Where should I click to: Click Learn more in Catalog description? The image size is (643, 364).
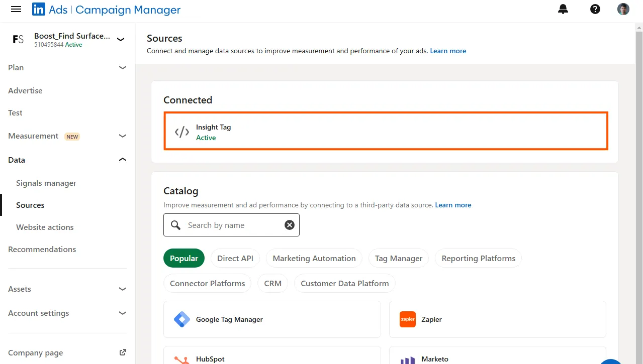pyautogui.click(x=453, y=205)
